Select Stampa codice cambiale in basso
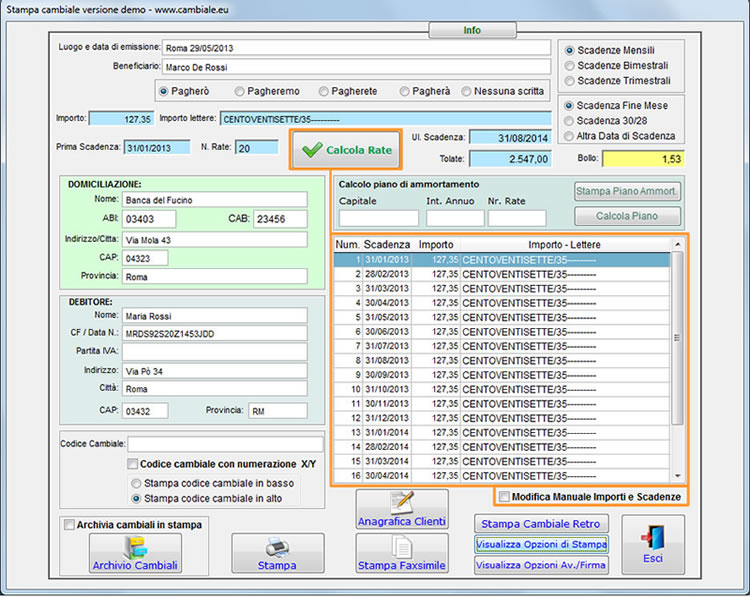Image resolution: width=750 pixels, height=598 pixels. coord(136,483)
